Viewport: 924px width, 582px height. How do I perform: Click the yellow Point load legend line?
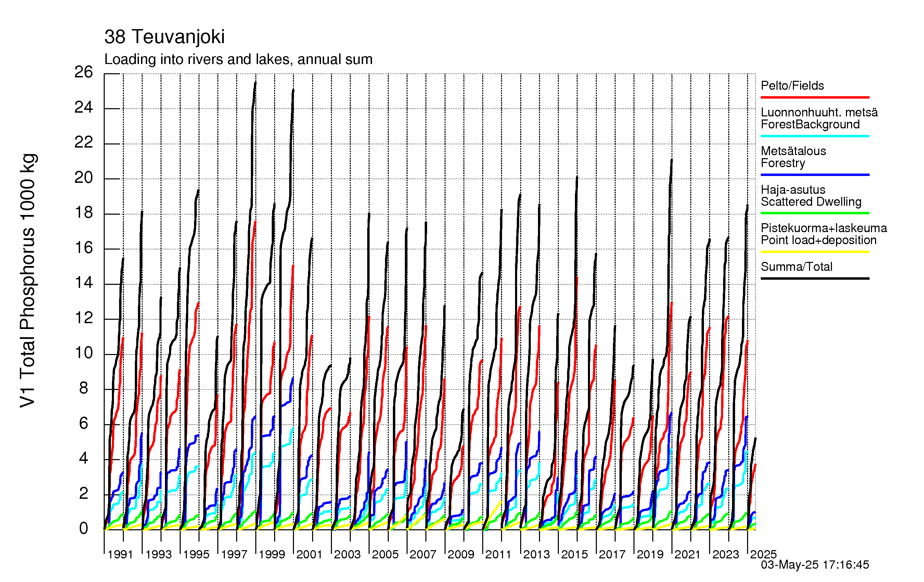pos(815,252)
